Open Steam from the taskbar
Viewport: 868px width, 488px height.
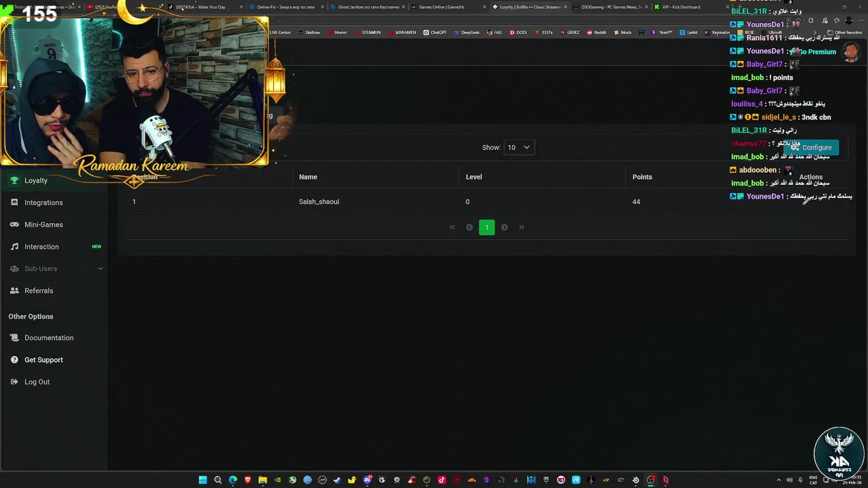coord(337,480)
